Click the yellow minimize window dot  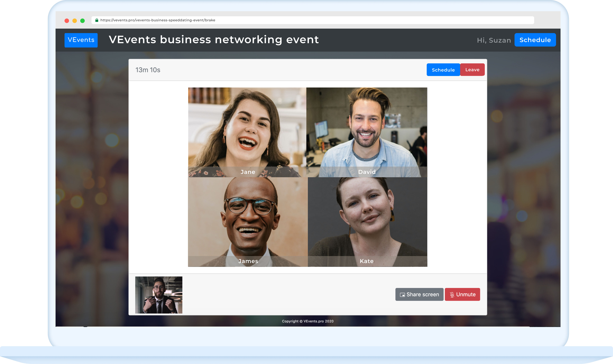click(75, 21)
